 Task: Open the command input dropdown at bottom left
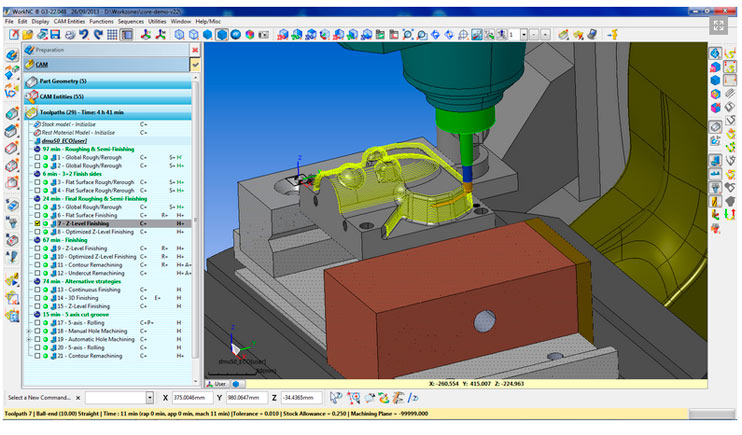click(150, 398)
